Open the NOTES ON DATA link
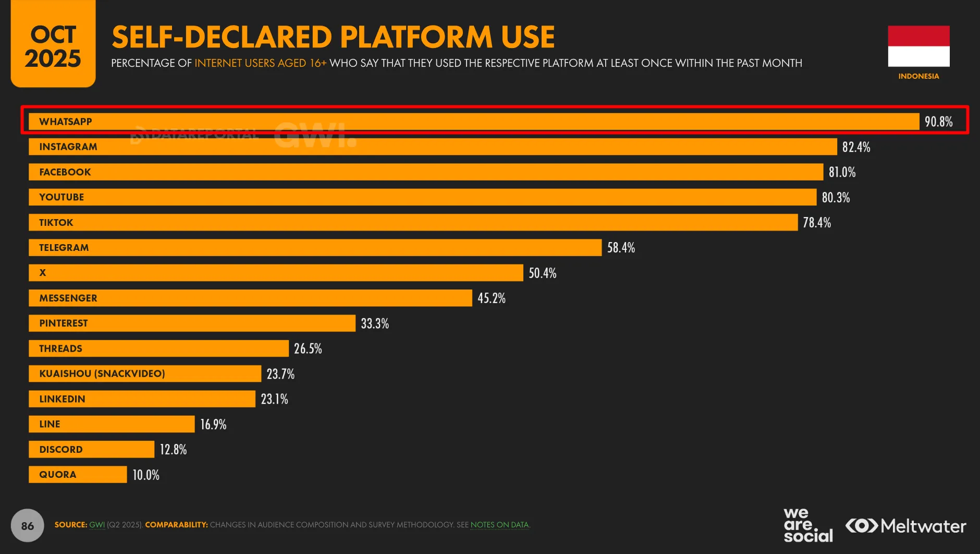 [x=499, y=525]
